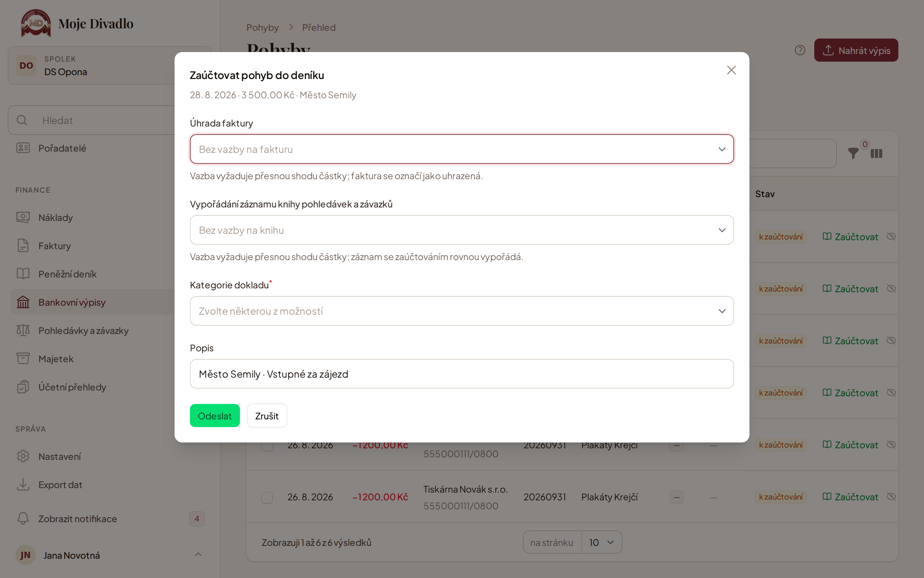Toggle the table columns icon
Viewport: 924px width, 578px height.
click(876, 154)
